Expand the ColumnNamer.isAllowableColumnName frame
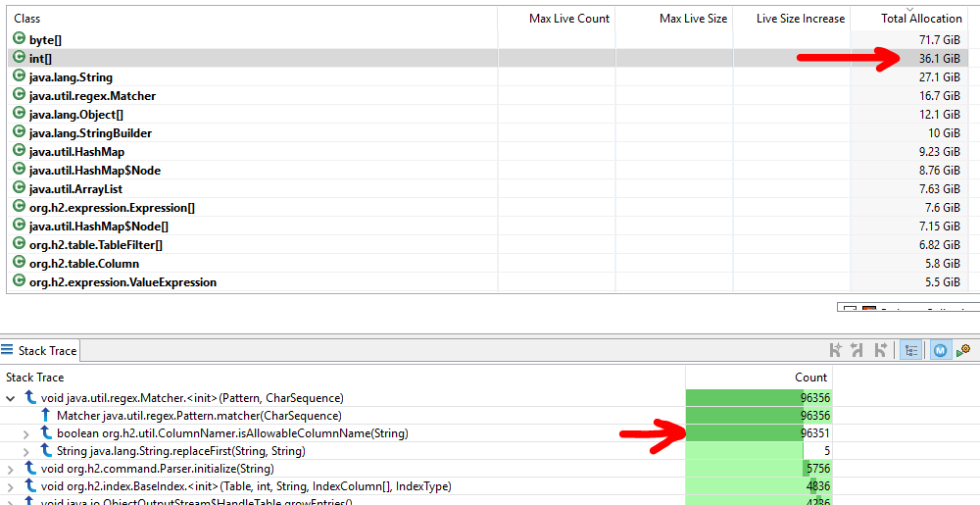Image resolution: width=980 pixels, height=505 pixels. (x=26, y=433)
